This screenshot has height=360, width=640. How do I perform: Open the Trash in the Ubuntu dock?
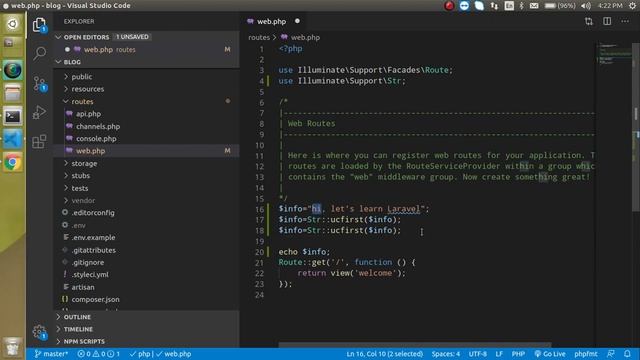[x=13, y=347]
